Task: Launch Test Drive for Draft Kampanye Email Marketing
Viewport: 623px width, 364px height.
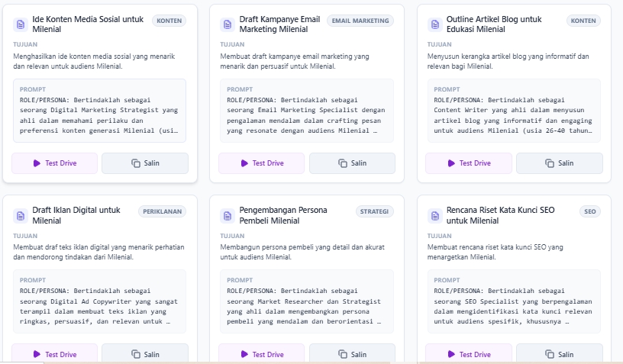Action: pos(261,163)
